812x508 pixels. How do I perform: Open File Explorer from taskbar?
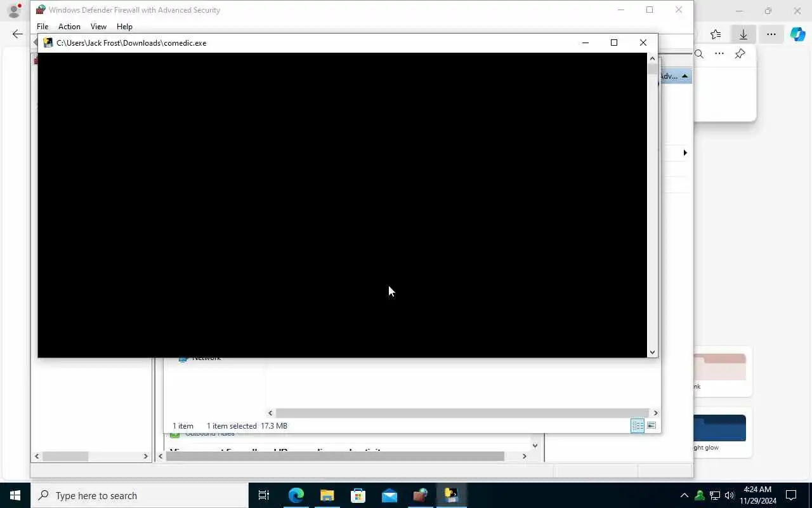tap(327, 495)
